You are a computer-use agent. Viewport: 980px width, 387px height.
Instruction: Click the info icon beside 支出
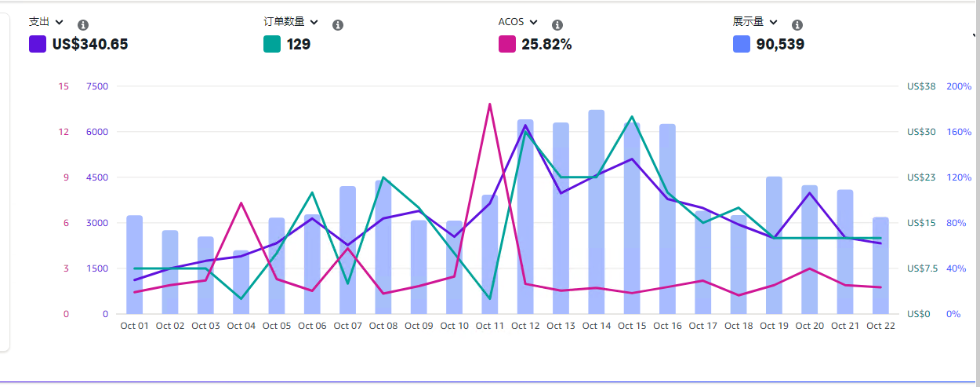tap(83, 25)
